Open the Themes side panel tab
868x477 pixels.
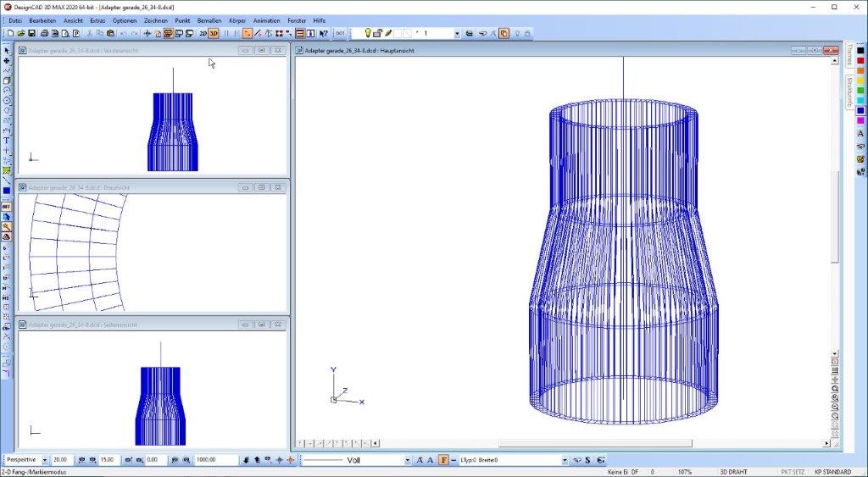pos(849,56)
